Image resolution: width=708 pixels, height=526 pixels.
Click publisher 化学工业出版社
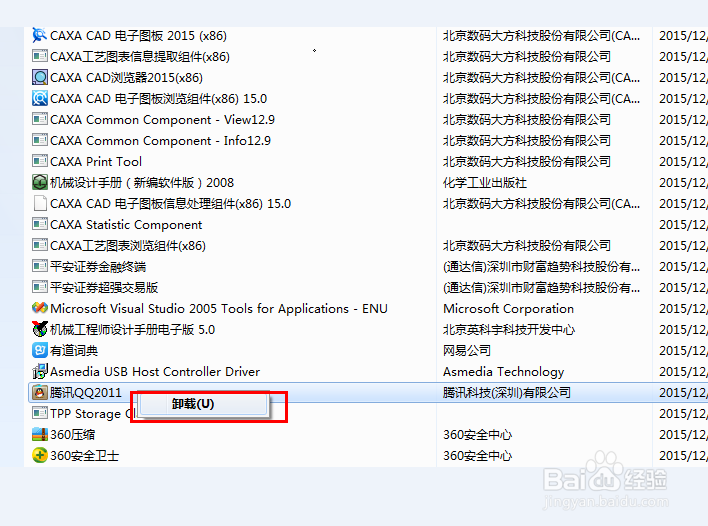[485, 183]
